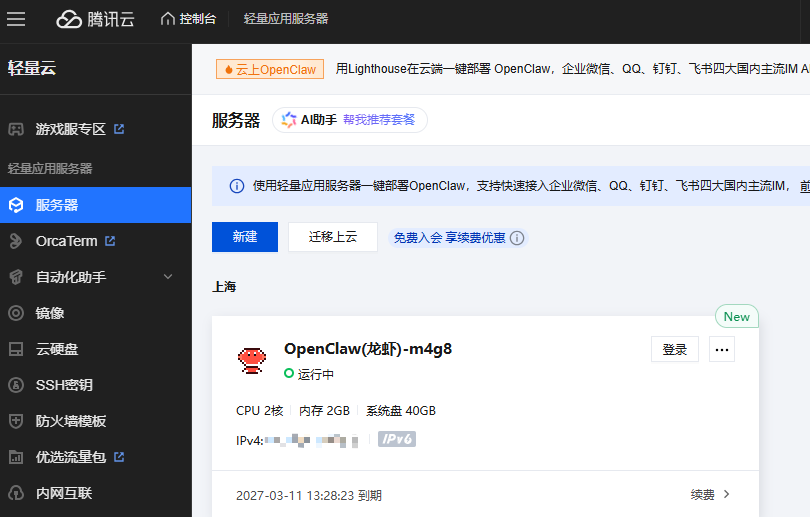Viewport: 810px width, 517px height.
Task: Click the 系统盘 40GB spec text
Action: pos(401,411)
